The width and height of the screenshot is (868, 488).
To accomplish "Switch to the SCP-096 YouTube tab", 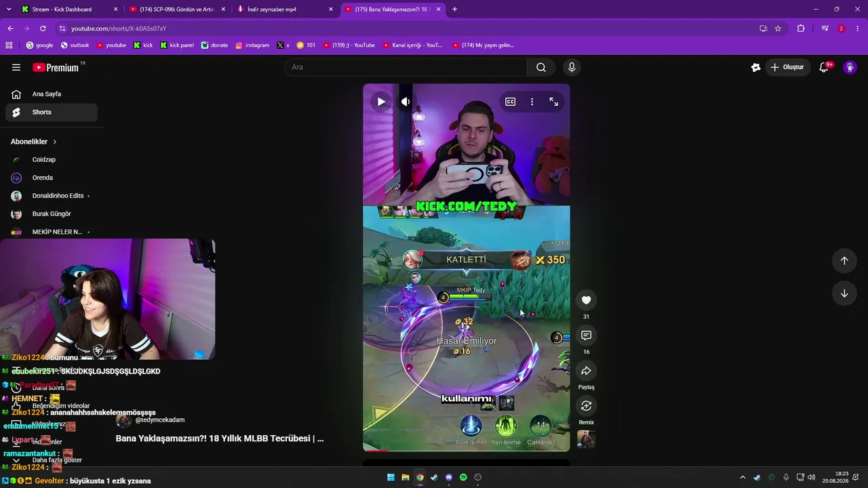I will click(x=177, y=9).
